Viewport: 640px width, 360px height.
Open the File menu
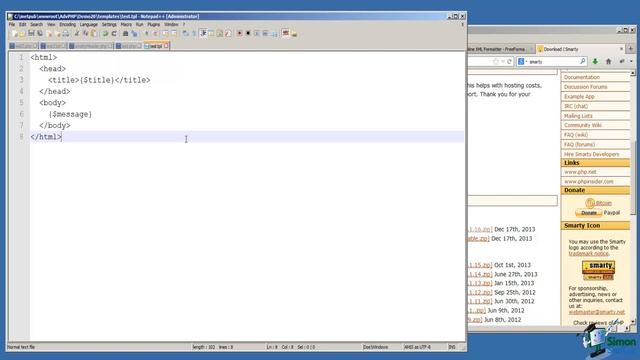click(x=12, y=24)
